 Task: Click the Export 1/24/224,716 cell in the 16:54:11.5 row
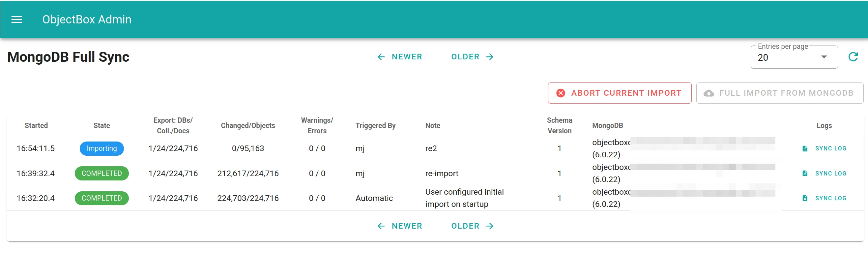pyautogui.click(x=173, y=148)
